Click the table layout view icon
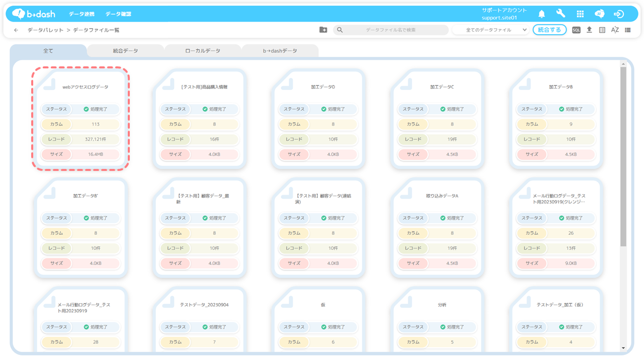Viewport: 644px width, 362px height. 602,30
